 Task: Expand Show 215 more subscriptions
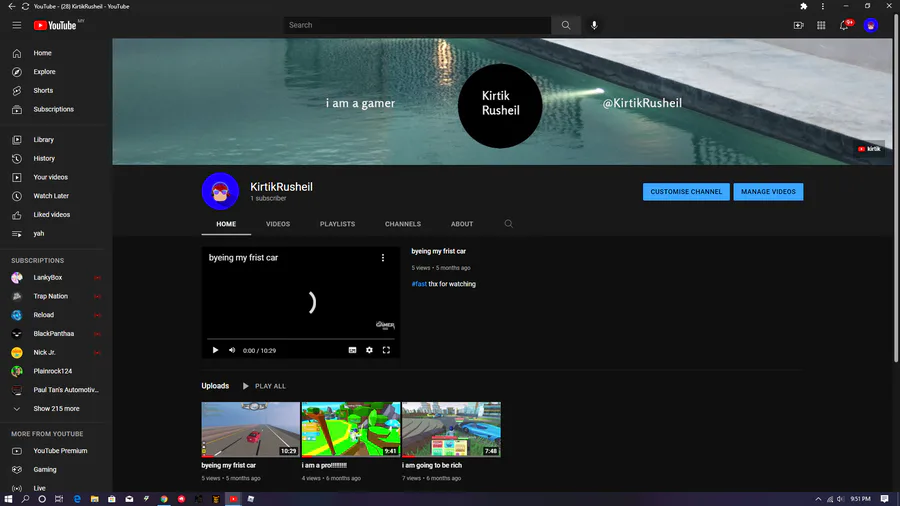point(56,409)
